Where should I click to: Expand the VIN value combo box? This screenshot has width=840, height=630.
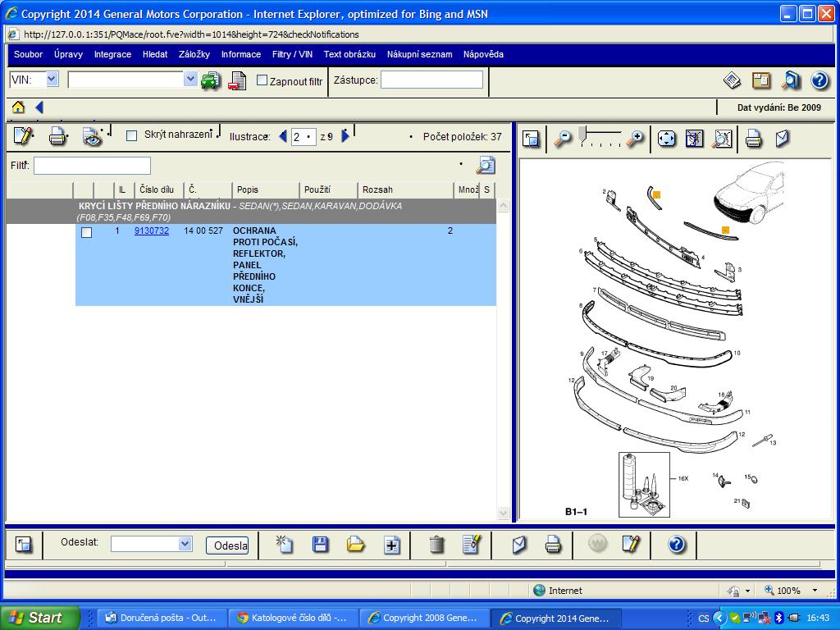(190, 80)
